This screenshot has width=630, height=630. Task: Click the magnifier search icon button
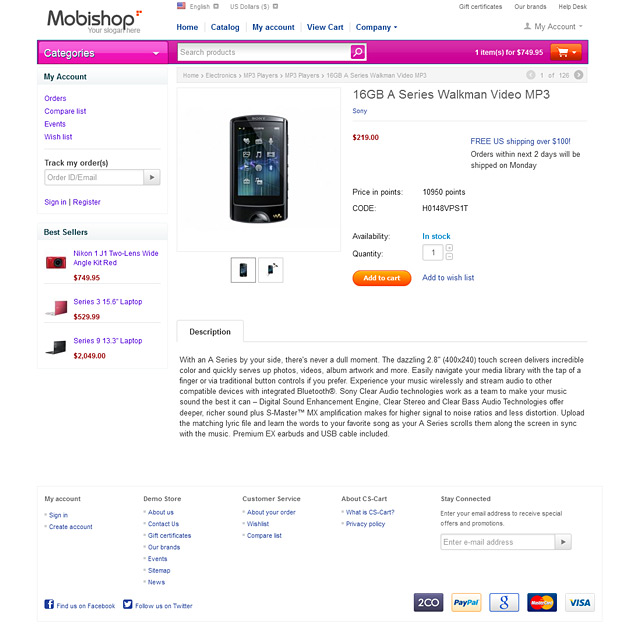click(358, 52)
